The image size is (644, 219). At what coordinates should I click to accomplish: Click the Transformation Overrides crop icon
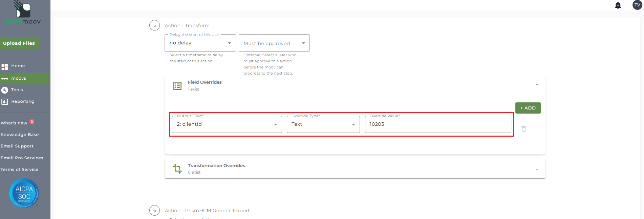coord(177,168)
